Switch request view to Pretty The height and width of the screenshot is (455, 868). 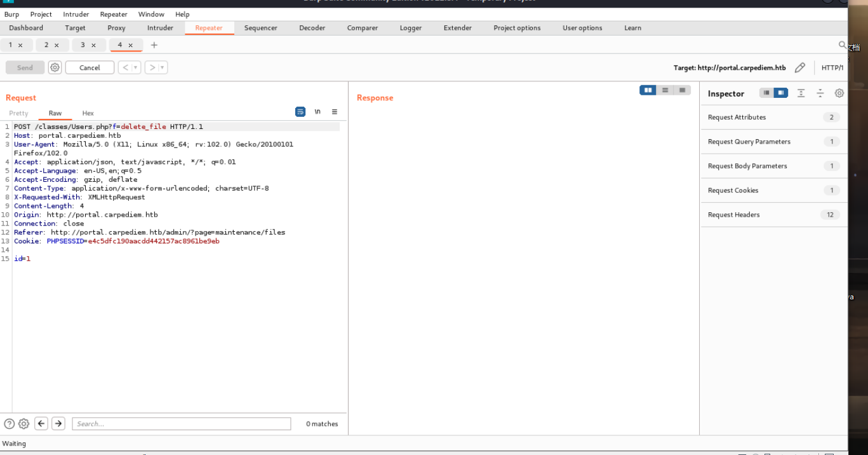pyautogui.click(x=18, y=113)
